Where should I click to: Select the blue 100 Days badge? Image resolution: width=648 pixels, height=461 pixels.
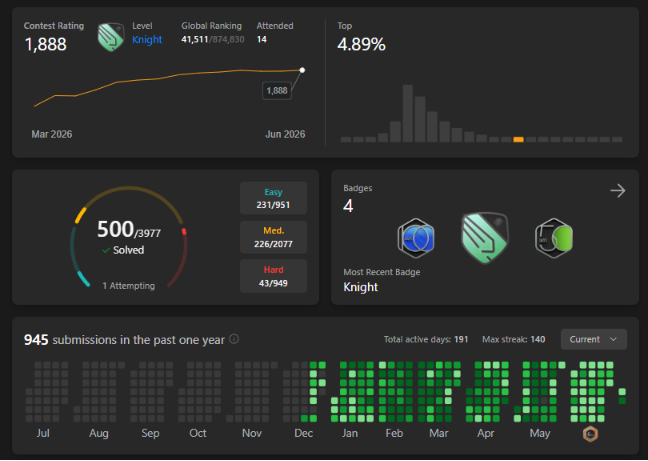coord(416,238)
